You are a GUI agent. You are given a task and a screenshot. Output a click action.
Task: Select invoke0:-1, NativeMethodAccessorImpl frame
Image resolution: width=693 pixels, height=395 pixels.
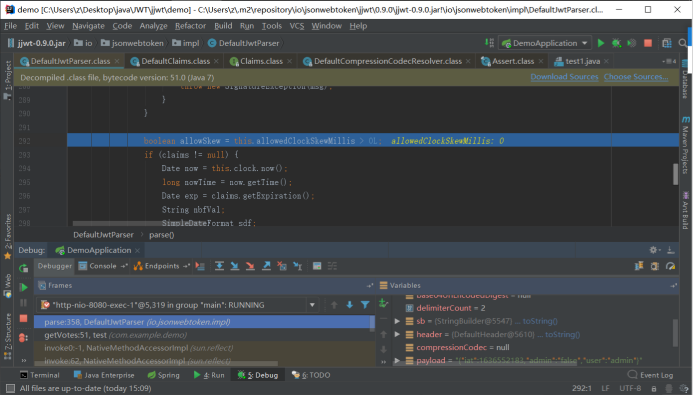click(204, 348)
